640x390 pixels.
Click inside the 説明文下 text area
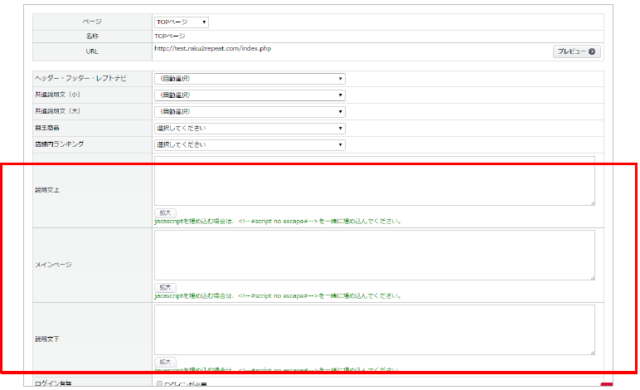[374, 330]
